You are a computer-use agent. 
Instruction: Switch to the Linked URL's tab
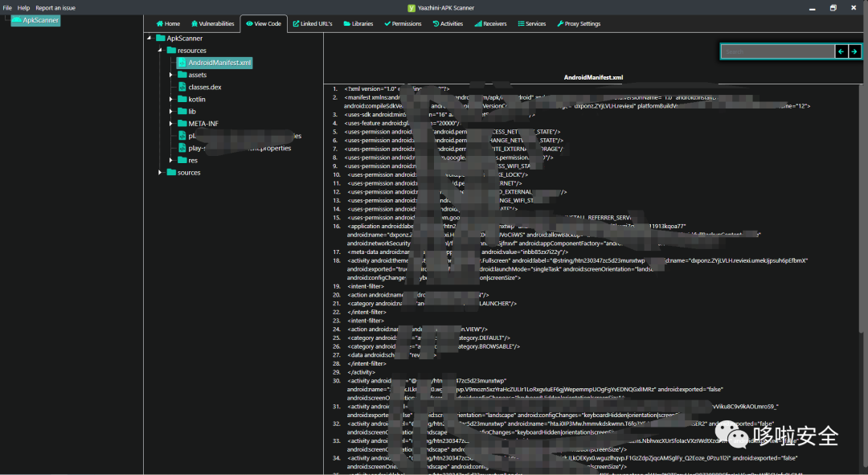pyautogui.click(x=312, y=24)
